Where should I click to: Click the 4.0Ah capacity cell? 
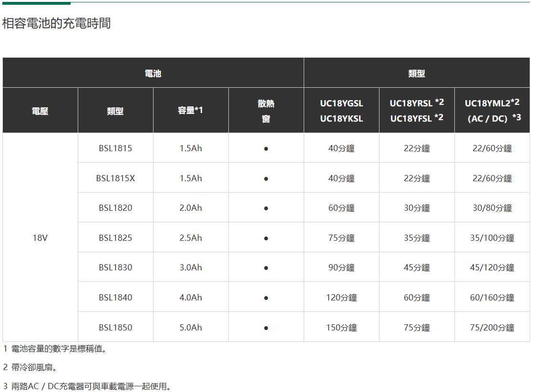[191, 297]
